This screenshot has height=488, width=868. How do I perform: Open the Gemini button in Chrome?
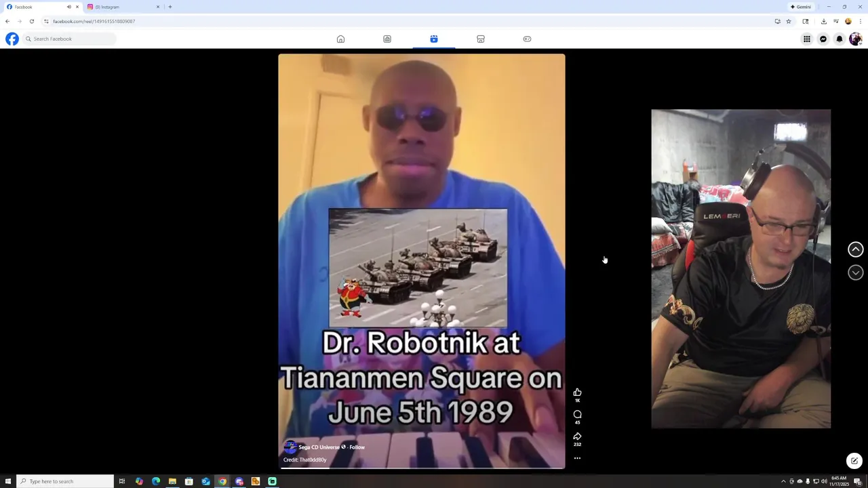tap(801, 7)
